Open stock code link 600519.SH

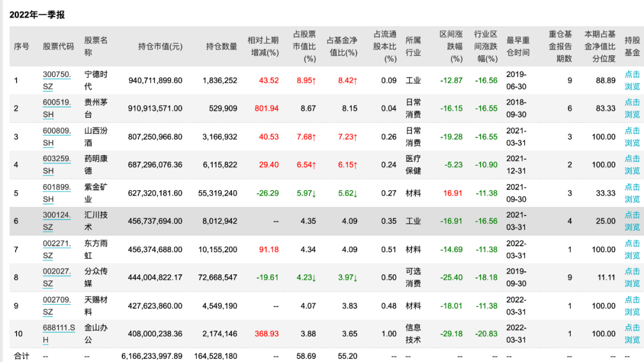coord(57,109)
